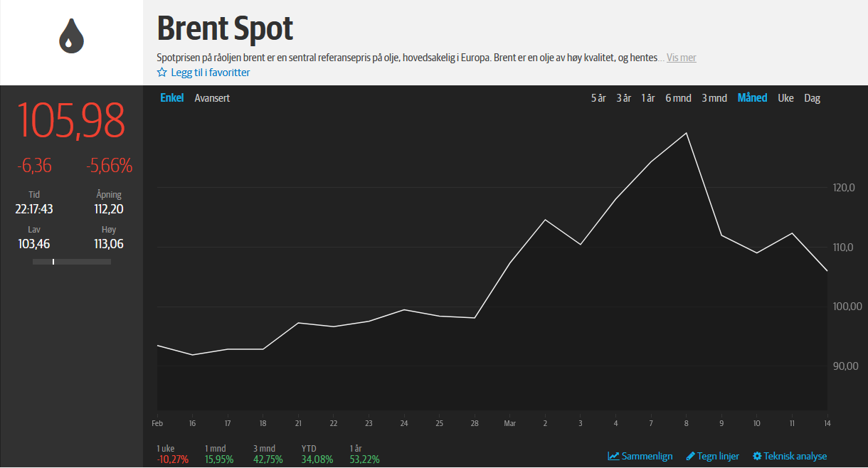This screenshot has width=868, height=468.
Task: Select the 1 år time range
Action: point(648,98)
